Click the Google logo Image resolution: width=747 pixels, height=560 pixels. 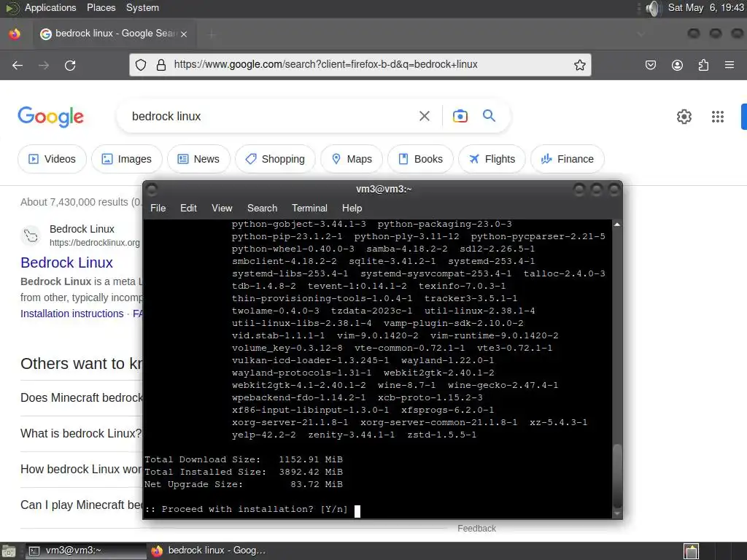point(50,117)
